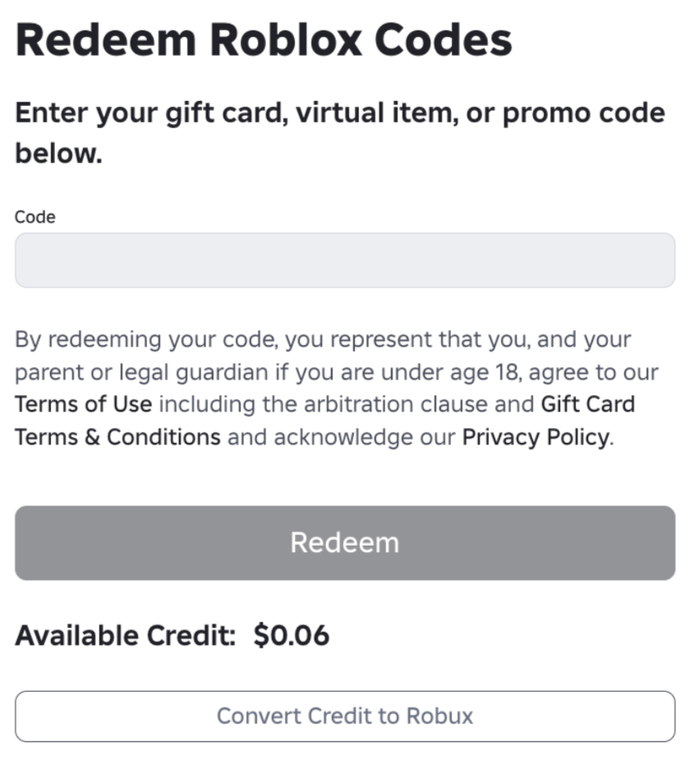The width and height of the screenshot is (700, 761).
Task: Click the Code field label
Action: pos(35,217)
